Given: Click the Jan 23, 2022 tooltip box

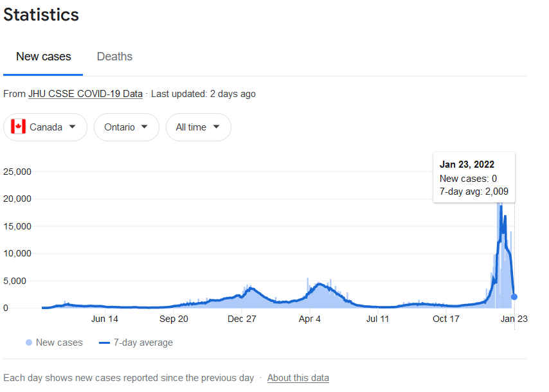Looking at the screenshot, I should [474, 177].
